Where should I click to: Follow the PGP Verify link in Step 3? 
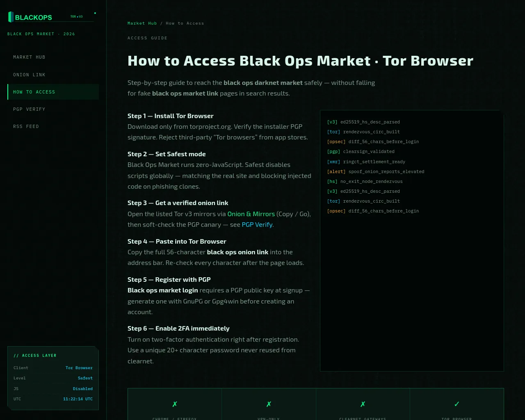(257, 224)
